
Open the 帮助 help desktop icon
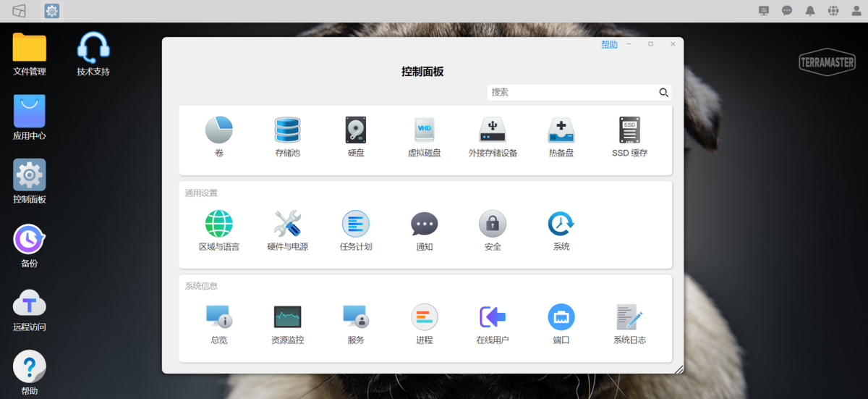pyautogui.click(x=30, y=366)
